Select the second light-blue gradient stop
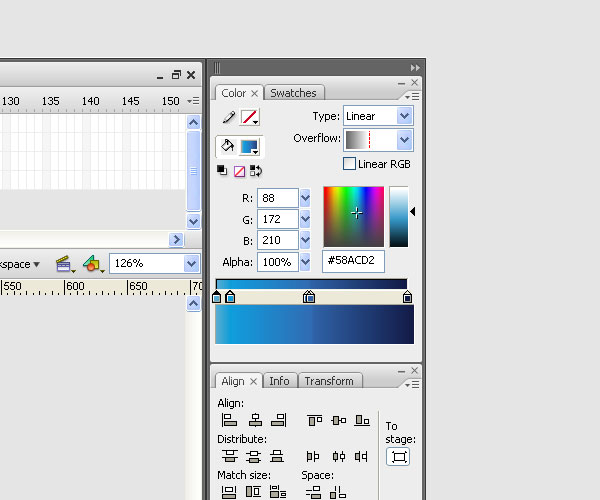Image resolution: width=600 pixels, height=500 pixels. click(x=230, y=296)
